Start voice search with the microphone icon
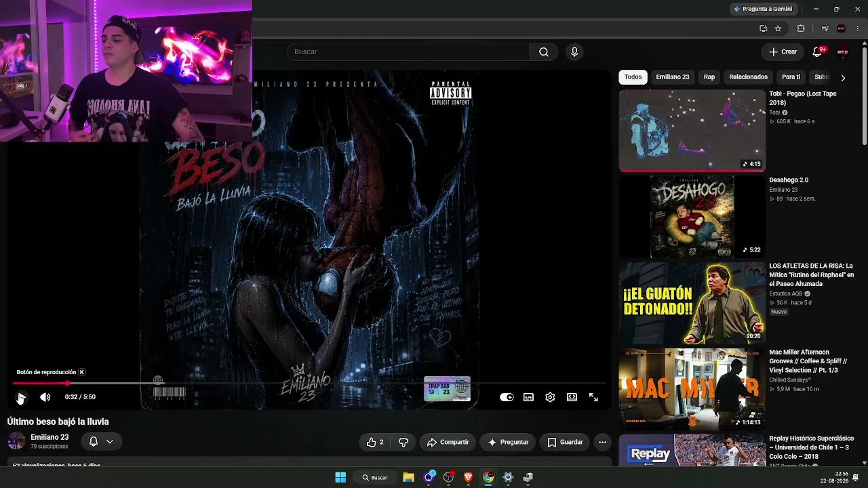The width and height of the screenshot is (868, 488). tap(574, 52)
